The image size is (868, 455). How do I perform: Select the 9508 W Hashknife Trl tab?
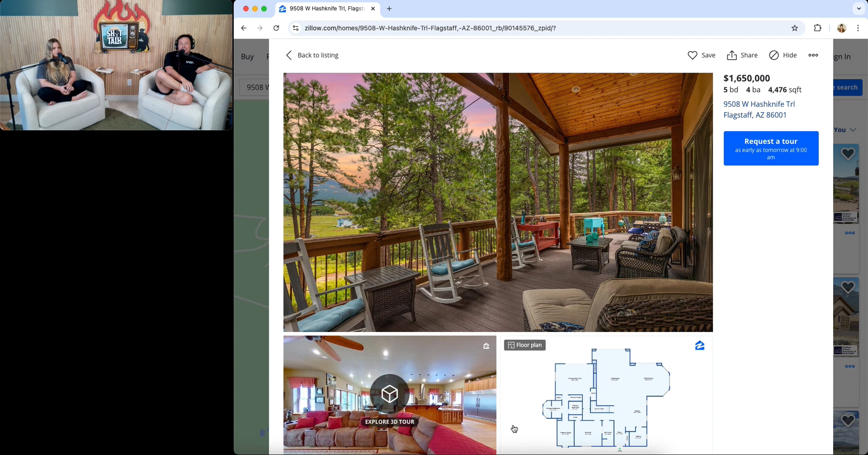pyautogui.click(x=327, y=8)
